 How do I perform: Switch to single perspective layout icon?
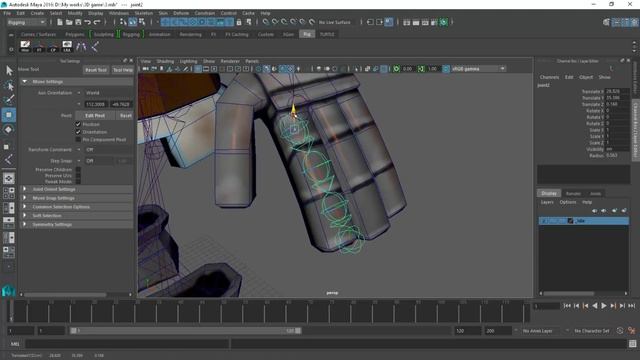point(9,178)
